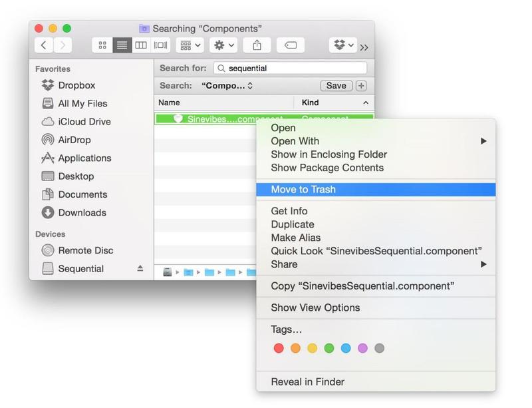Change search scope "Compo…" selector

coord(227,86)
